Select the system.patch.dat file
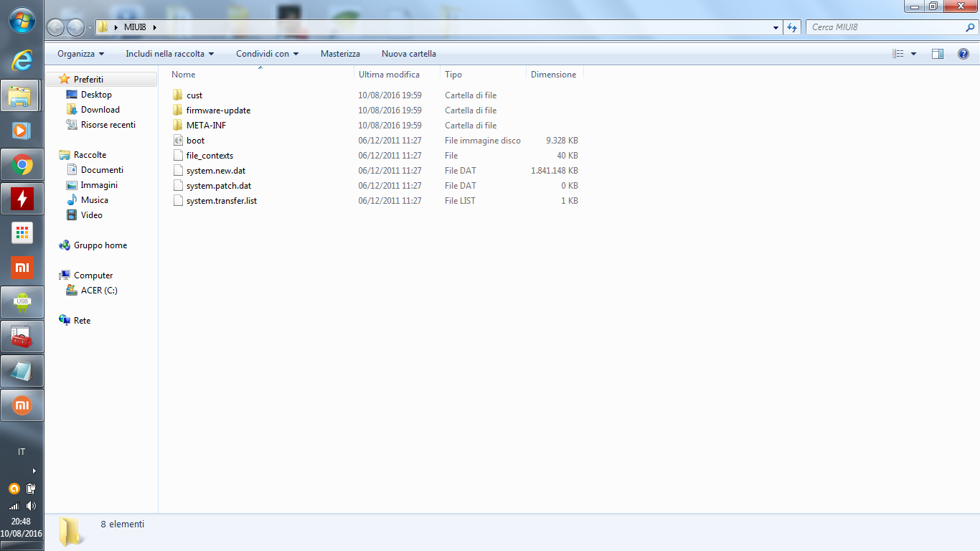The height and width of the screenshot is (551, 980). pyautogui.click(x=219, y=186)
